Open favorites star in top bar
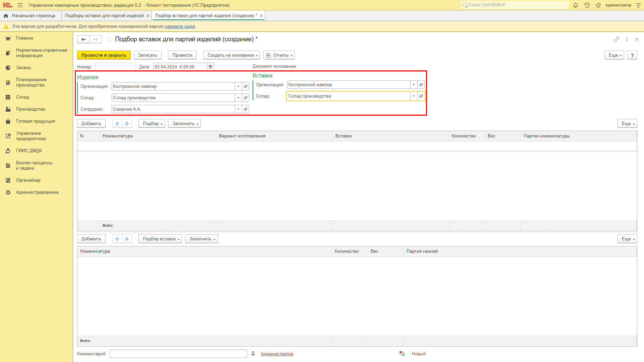 coord(598,5)
